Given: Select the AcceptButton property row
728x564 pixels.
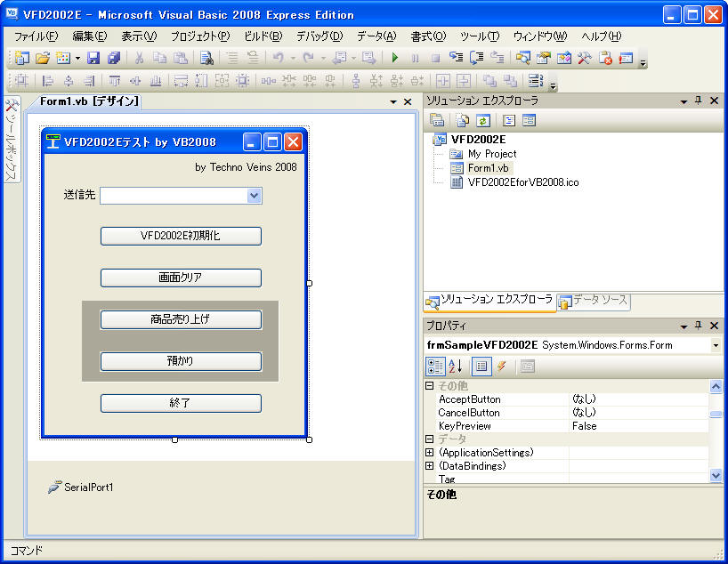Looking at the screenshot, I should pyautogui.click(x=566, y=399).
